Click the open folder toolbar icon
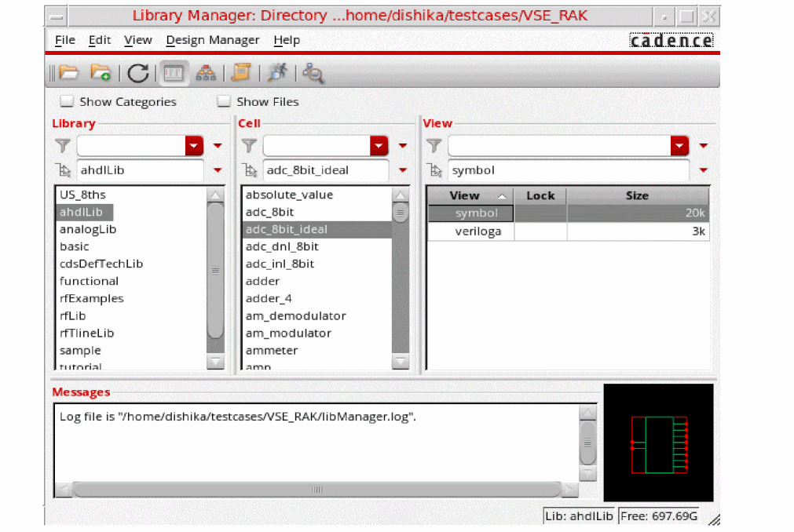 69,73
